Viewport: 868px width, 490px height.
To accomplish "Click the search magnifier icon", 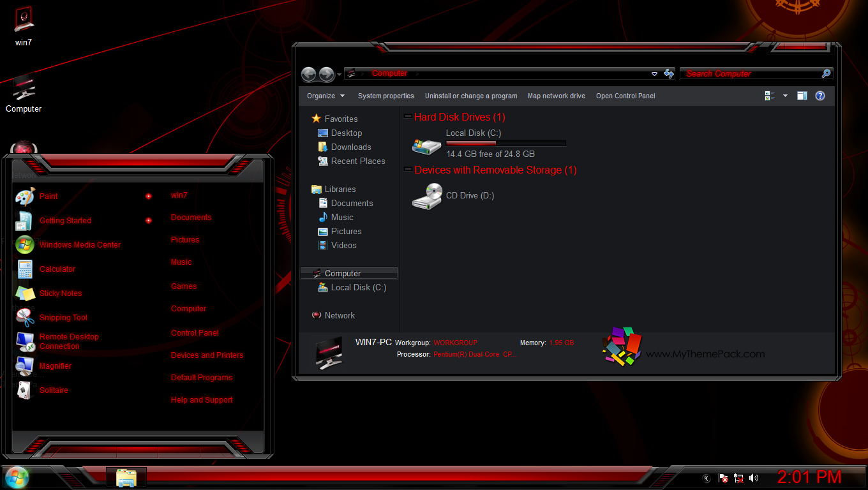I will [826, 73].
